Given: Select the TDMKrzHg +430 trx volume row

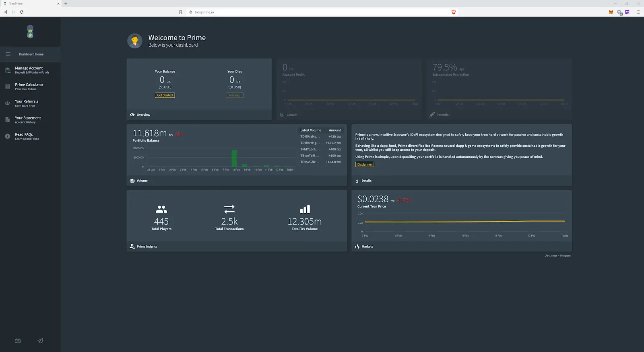Looking at the screenshot, I should click(x=320, y=136).
